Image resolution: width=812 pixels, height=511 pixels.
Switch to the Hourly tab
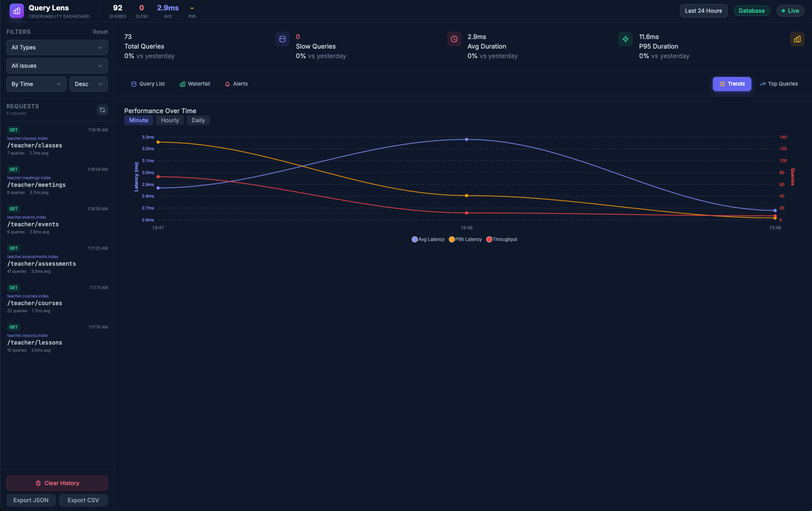click(170, 120)
